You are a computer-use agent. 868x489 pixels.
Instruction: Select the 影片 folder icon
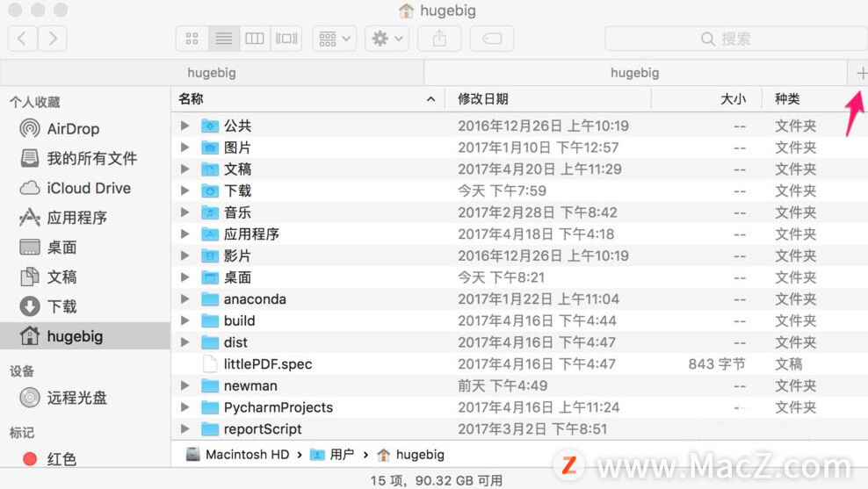tap(210, 255)
